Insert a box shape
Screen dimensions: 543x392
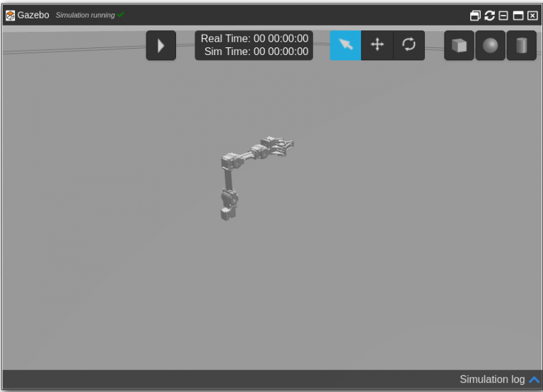point(459,45)
